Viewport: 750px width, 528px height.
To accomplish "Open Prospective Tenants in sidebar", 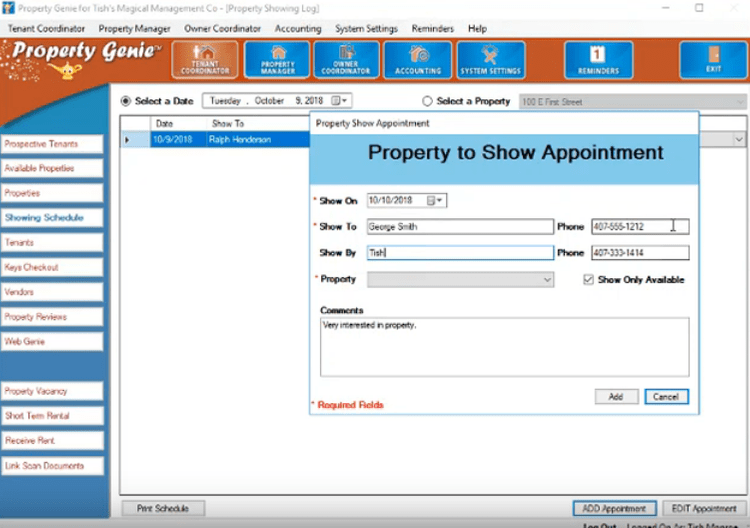I will click(52, 144).
